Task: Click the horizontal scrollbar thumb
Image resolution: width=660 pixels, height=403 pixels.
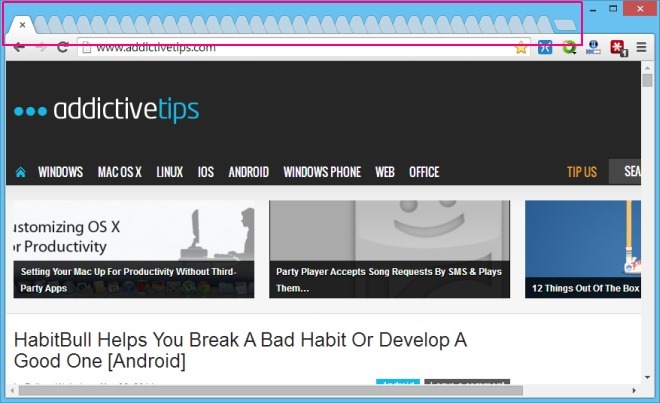Action: tap(271, 391)
